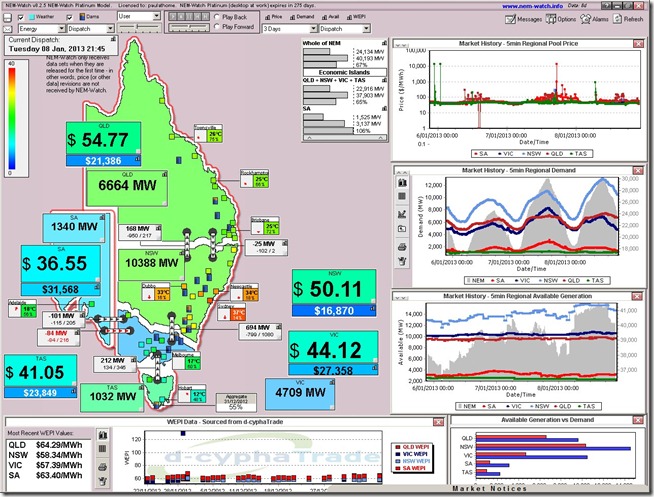
Task: Click the NSW price $50.11 tile
Action: coord(334,288)
